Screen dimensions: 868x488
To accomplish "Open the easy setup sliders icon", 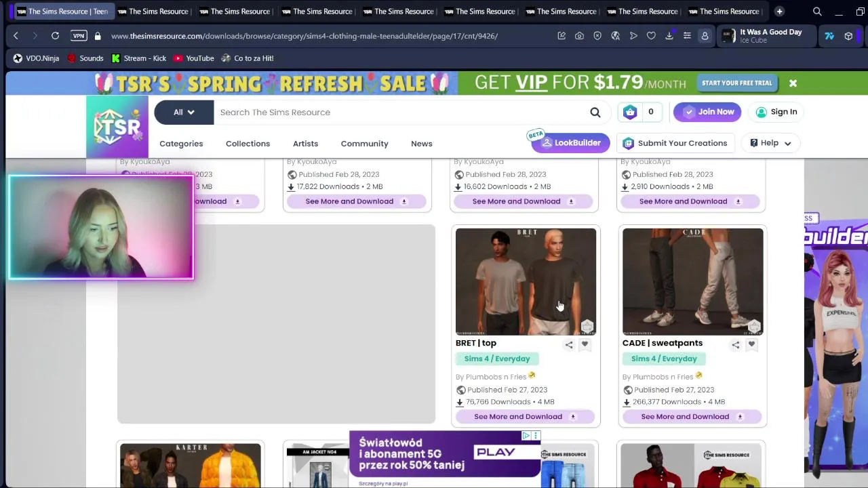I will pyautogui.click(x=687, y=36).
